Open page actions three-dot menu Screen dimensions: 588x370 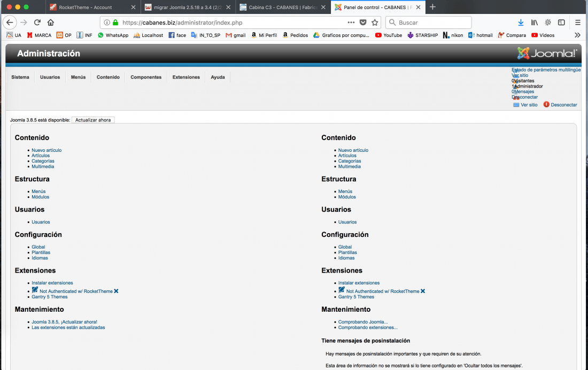tap(351, 22)
